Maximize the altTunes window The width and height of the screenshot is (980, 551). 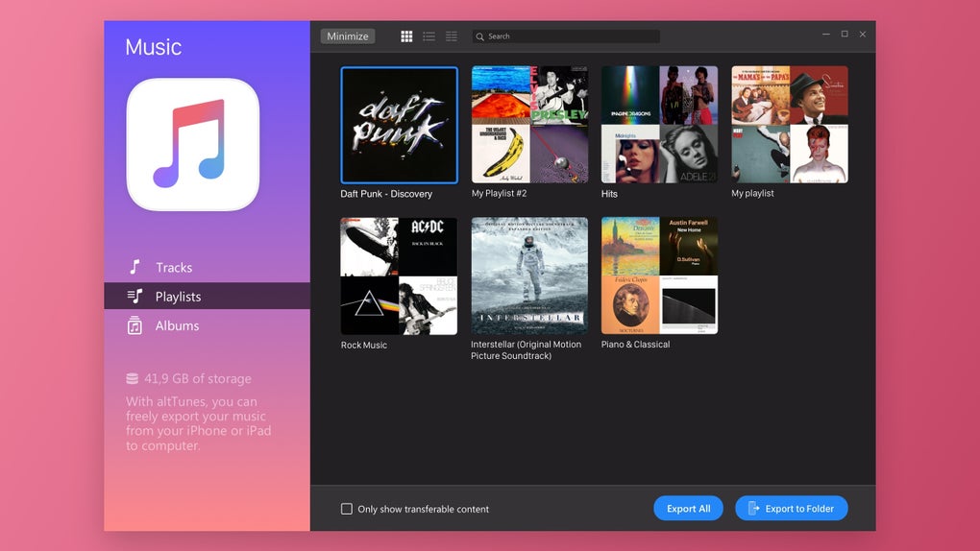click(845, 35)
